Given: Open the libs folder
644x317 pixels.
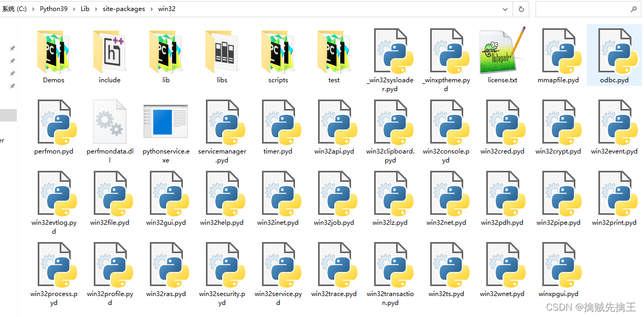Looking at the screenshot, I should (x=222, y=51).
